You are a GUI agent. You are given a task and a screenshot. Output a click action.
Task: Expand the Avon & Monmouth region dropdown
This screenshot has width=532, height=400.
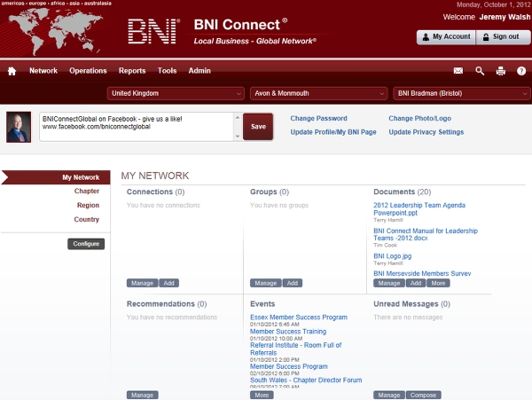318,93
